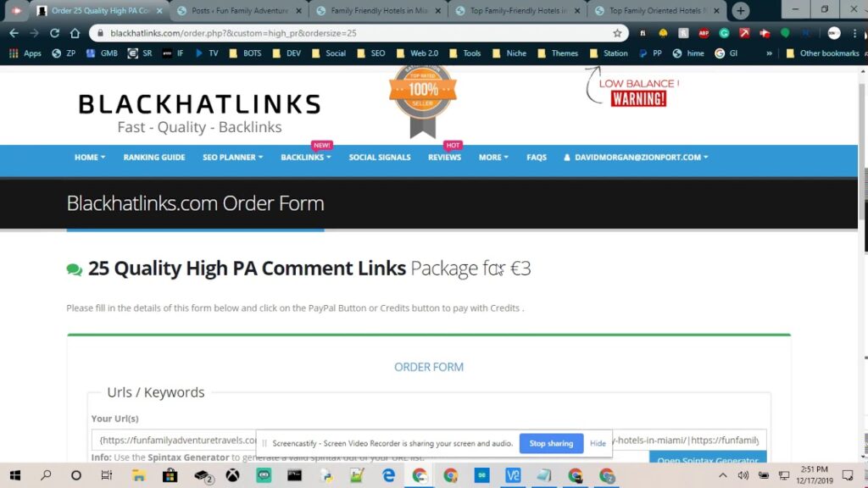
Task: Open the V2 app icon on taskbar
Action: click(x=513, y=475)
